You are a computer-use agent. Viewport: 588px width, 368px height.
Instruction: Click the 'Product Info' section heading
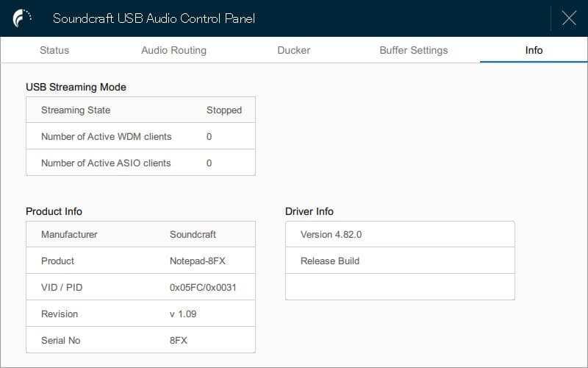click(54, 211)
